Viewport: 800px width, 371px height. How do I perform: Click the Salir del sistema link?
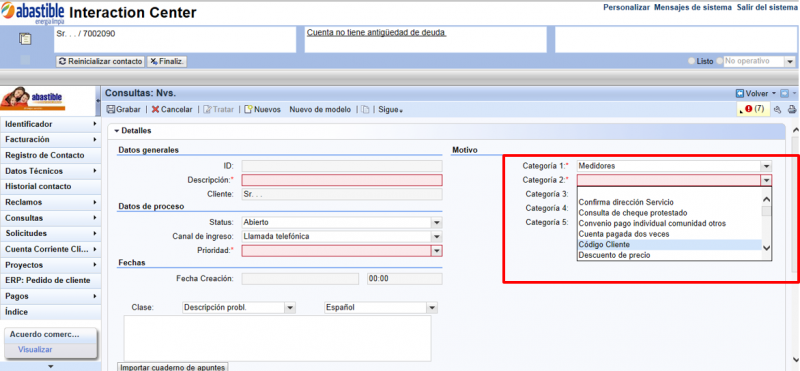(767, 8)
